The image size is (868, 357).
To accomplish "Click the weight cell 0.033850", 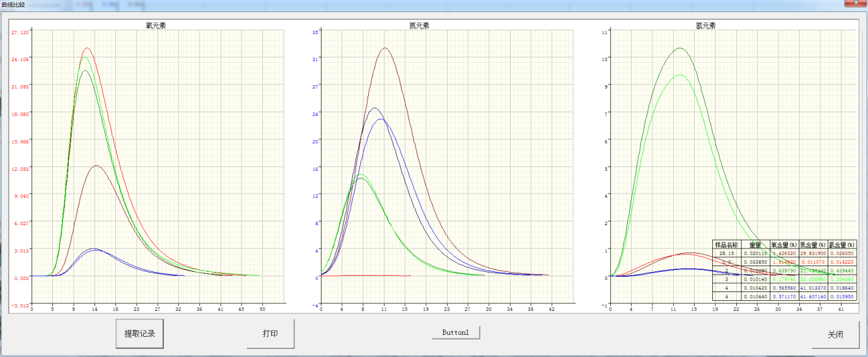I will pos(755,262).
